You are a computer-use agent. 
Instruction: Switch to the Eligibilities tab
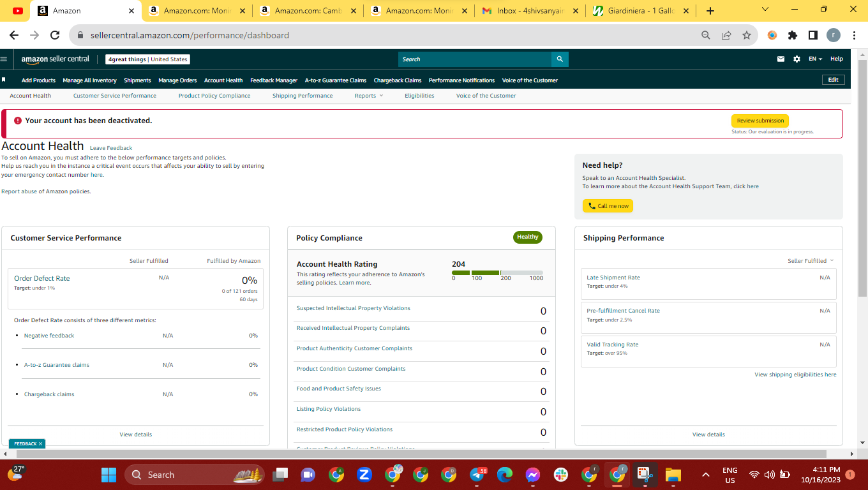pos(419,96)
